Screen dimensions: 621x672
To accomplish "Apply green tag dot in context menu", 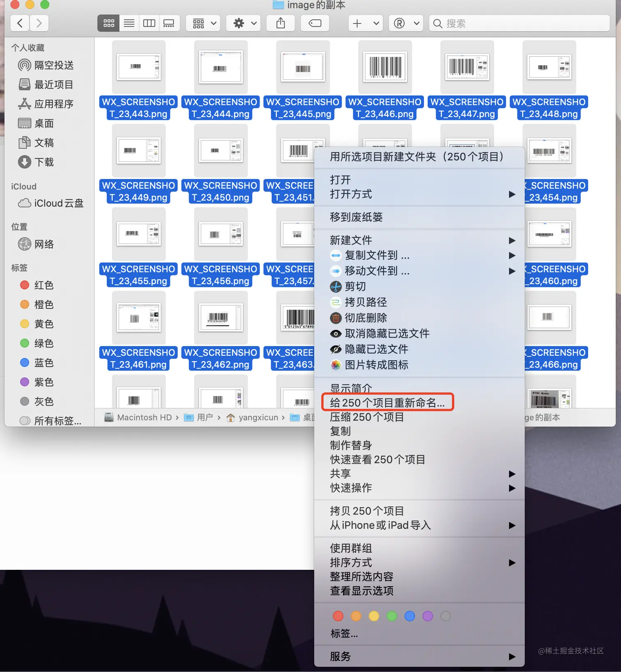I will tap(392, 616).
